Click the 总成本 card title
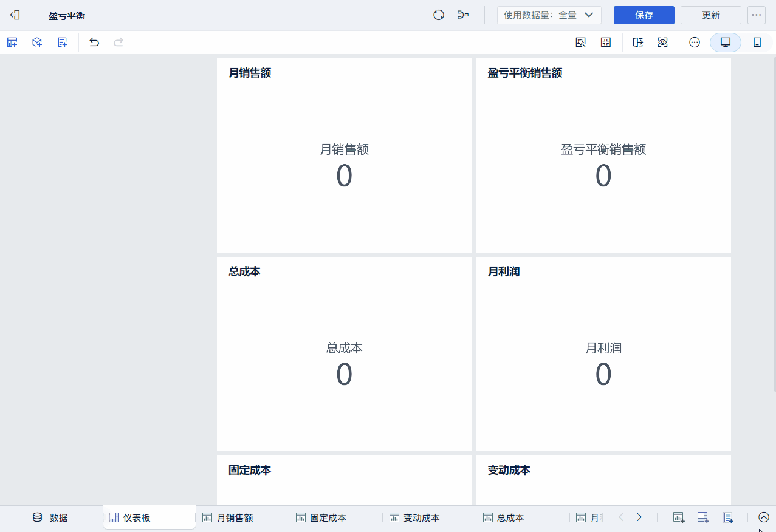The height and width of the screenshot is (532, 776). coord(244,271)
